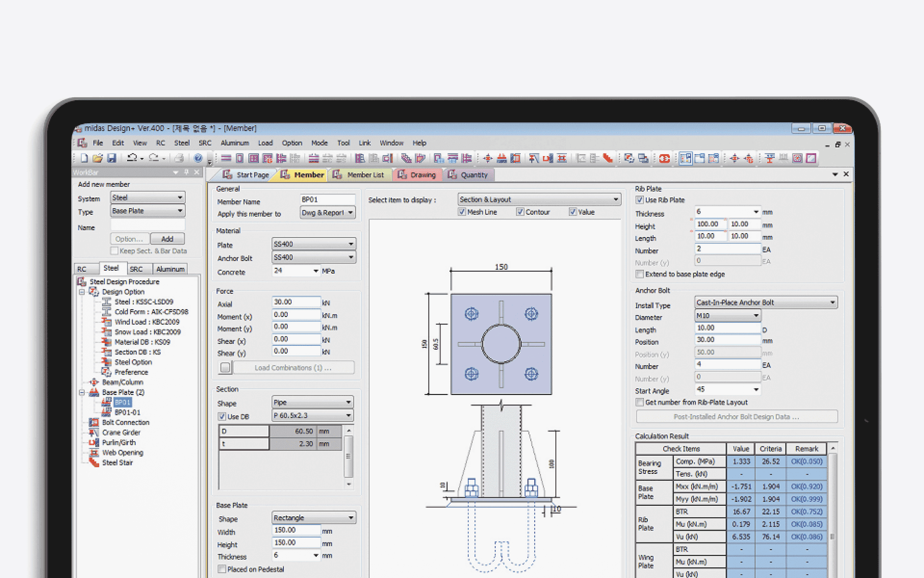Click the Steel Design Procedure root icon
924x578 pixels.
pyautogui.click(x=82, y=282)
